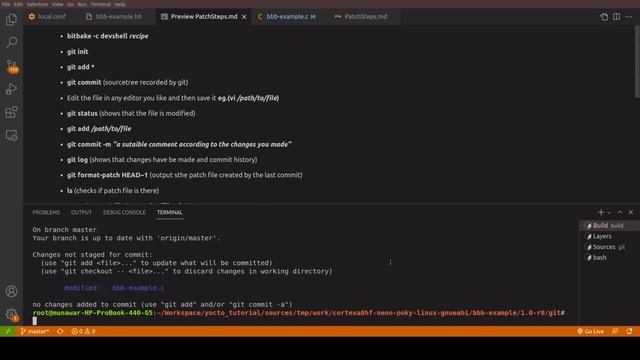Select the Build terminal in terminal list
This screenshot has height=360, width=640.
click(x=609, y=226)
